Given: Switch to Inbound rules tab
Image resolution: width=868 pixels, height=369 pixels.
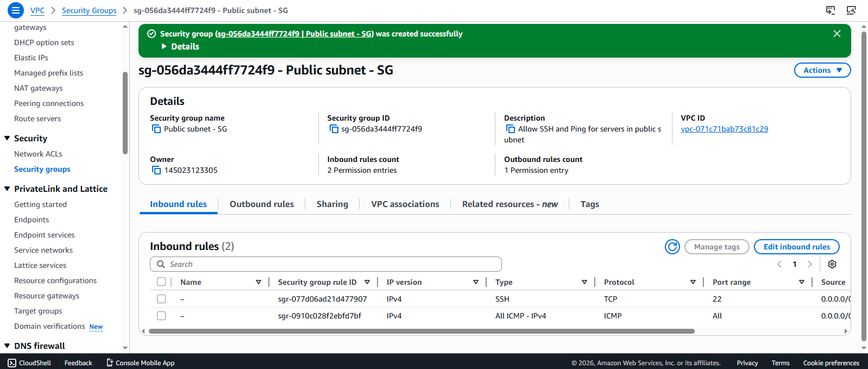Looking at the screenshot, I should 178,204.
